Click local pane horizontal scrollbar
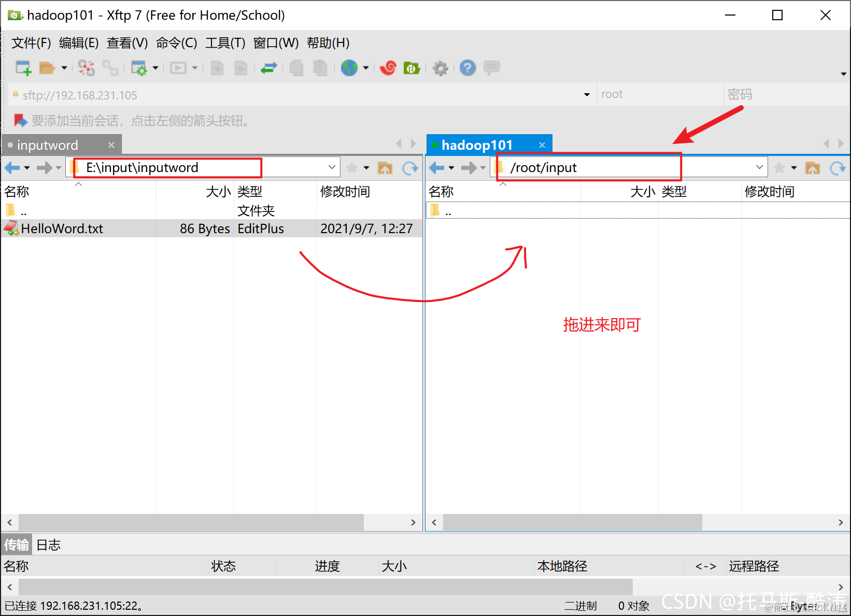851x616 pixels. click(x=191, y=522)
